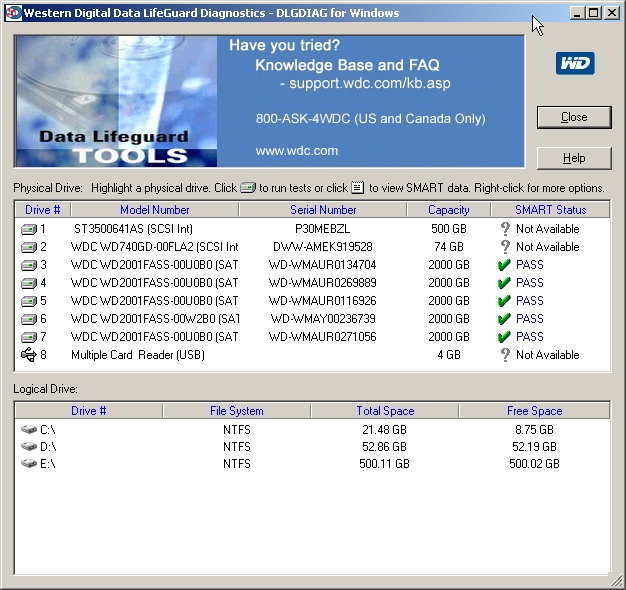Viewport: 626px width, 590px height.
Task: Select model WDC WD740GD-00FLA2
Action: (155, 247)
